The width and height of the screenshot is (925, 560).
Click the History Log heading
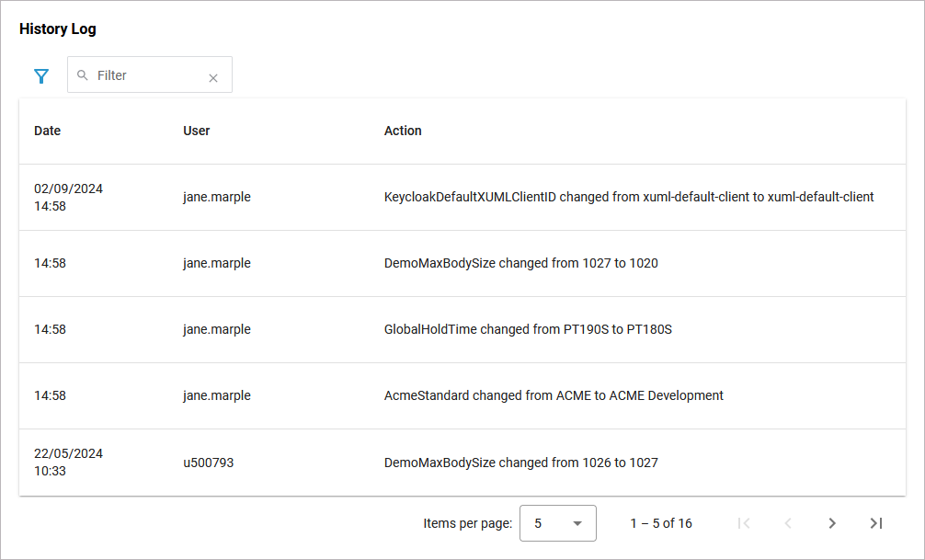[x=58, y=29]
